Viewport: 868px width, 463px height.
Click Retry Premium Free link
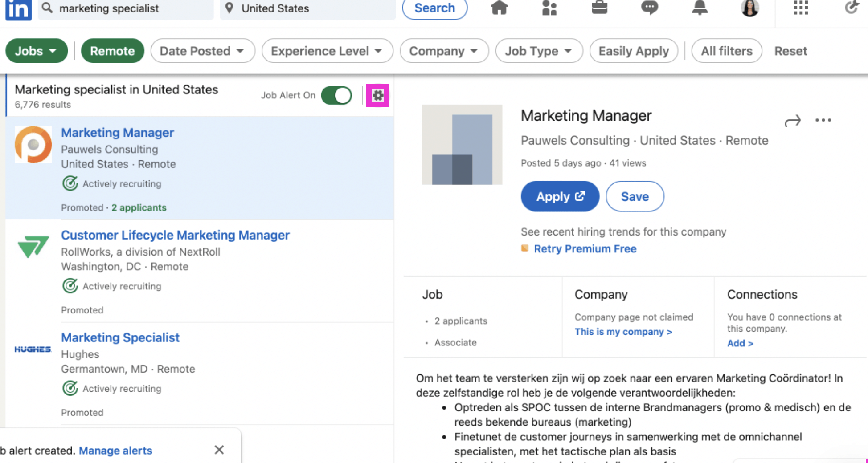click(x=585, y=248)
